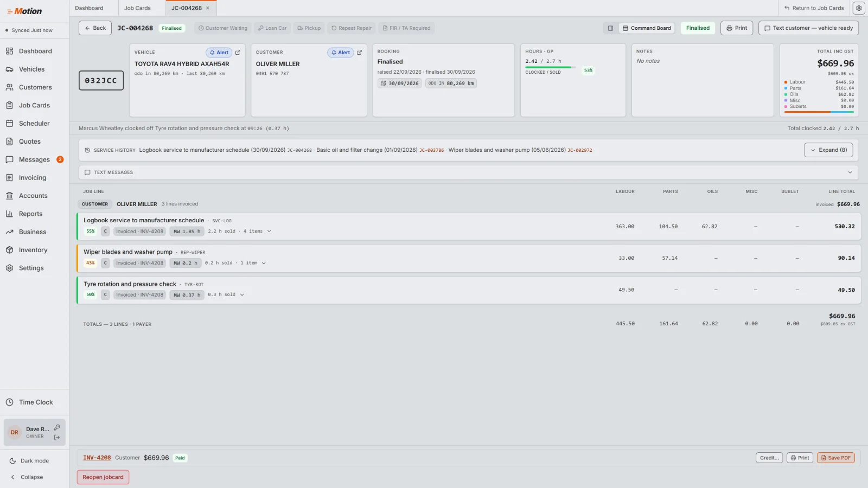Image resolution: width=868 pixels, height=488 pixels.
Task: Expand the Text Messages section
Action: [469, 172]
